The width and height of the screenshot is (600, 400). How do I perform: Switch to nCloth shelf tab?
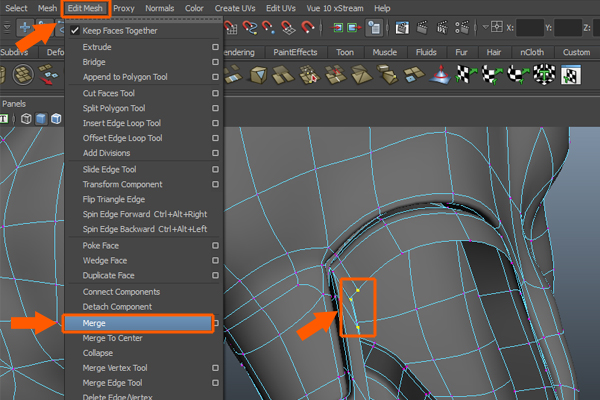coord(532,52)
